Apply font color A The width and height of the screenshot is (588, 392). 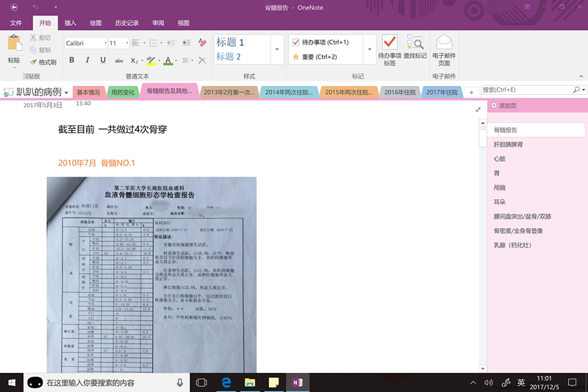pos(168,60)
